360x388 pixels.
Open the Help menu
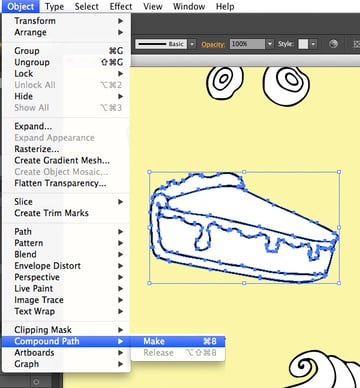[225, 6]
